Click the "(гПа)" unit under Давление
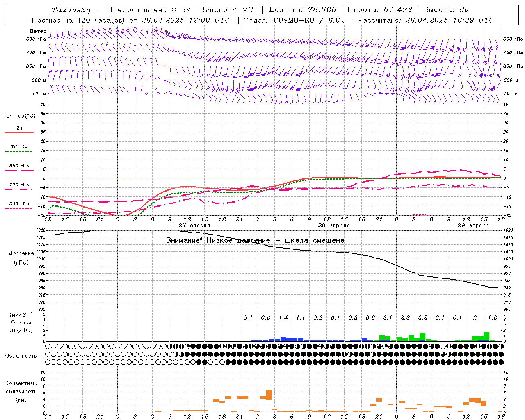Image resolution: width=525 pixels, height=420 pixels. (x=21, y=262)
